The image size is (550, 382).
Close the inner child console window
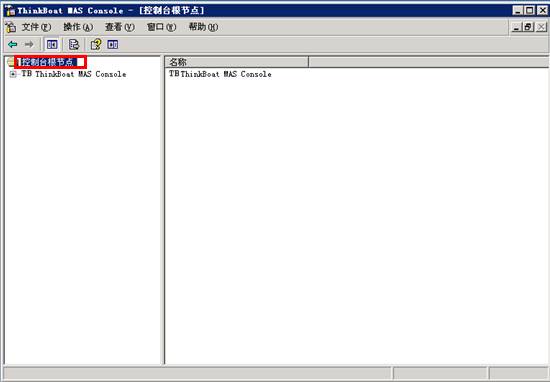pos(542,27)
